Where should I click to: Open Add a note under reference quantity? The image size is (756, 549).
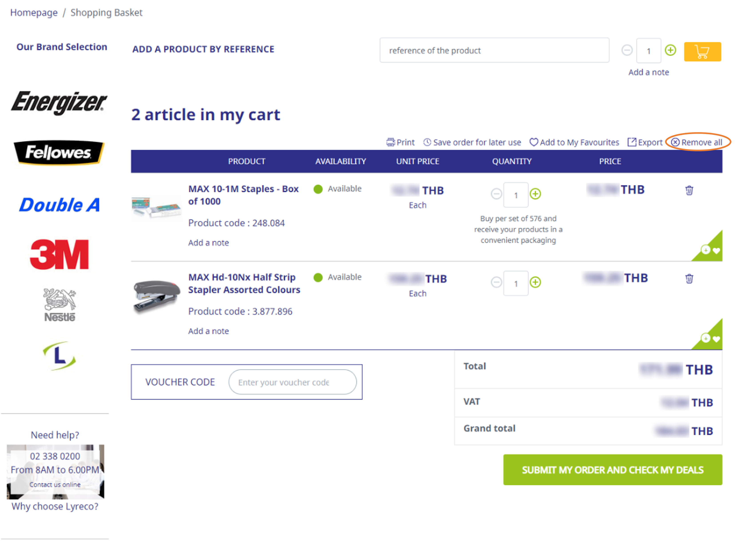pyautogui.click(x=649, y=72)
